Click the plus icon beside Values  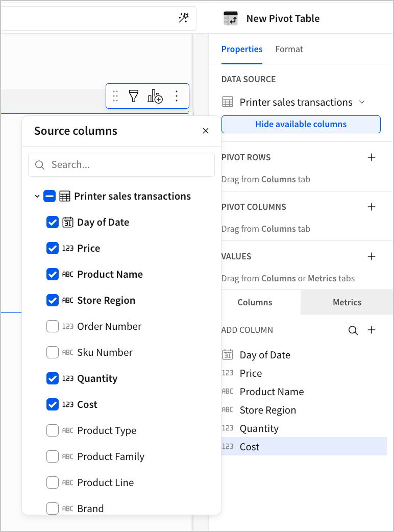coord(372,256)
